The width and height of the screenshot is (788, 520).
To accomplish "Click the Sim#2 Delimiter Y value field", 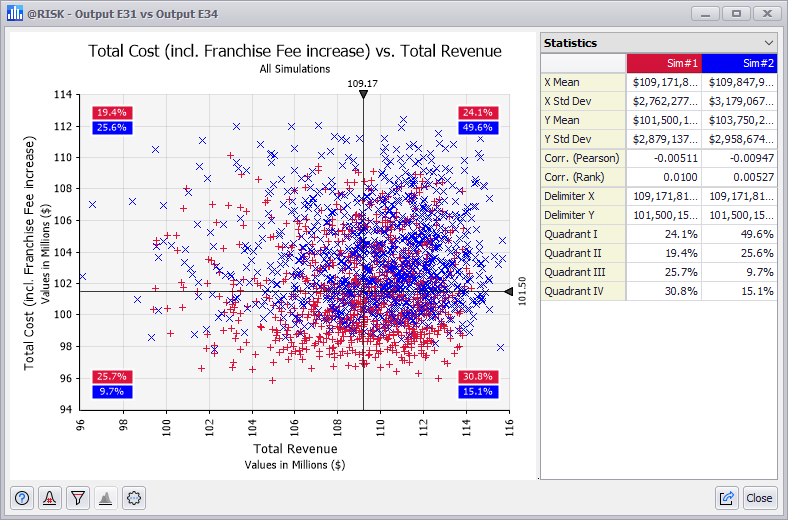I will pos(739,215).
